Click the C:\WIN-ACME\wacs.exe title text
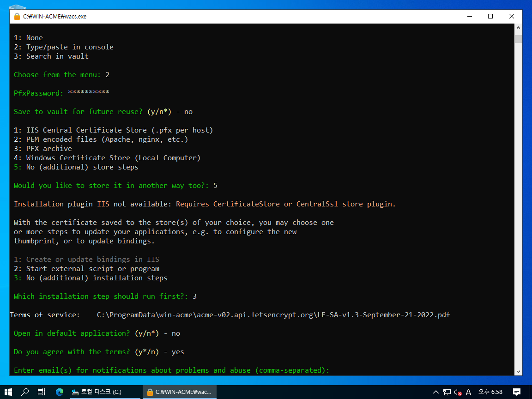This screenshot has height=399, width=532. tap(54, 16)
